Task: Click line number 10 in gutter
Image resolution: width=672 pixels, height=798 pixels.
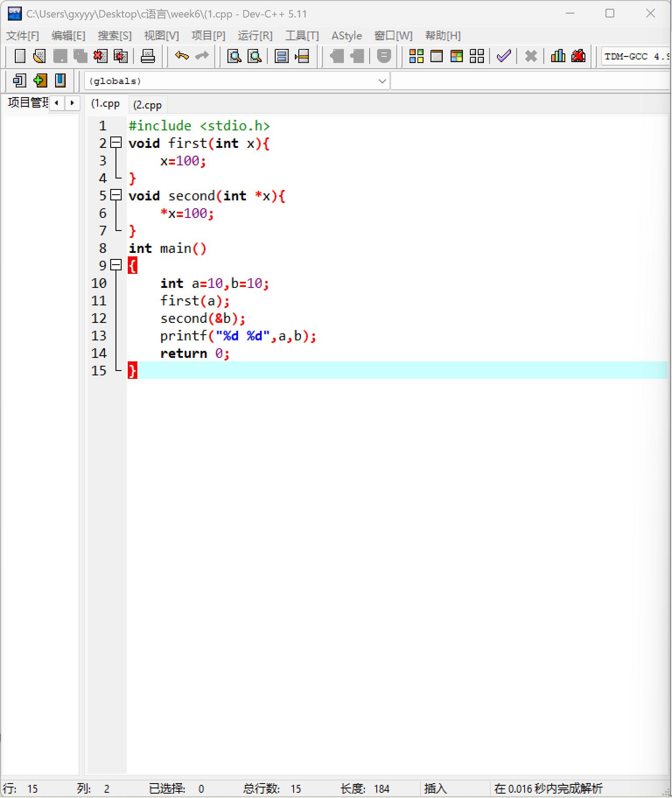Action: (x=99, y=283)
